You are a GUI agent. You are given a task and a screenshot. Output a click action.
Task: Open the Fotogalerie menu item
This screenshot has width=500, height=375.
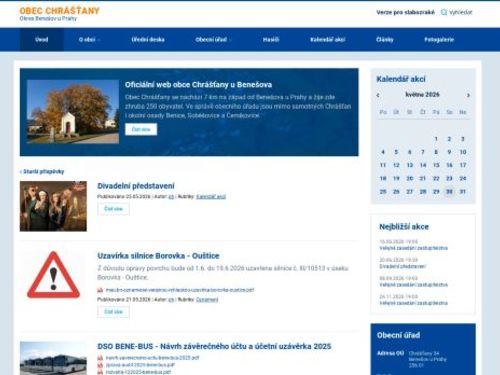coord(439,39)
